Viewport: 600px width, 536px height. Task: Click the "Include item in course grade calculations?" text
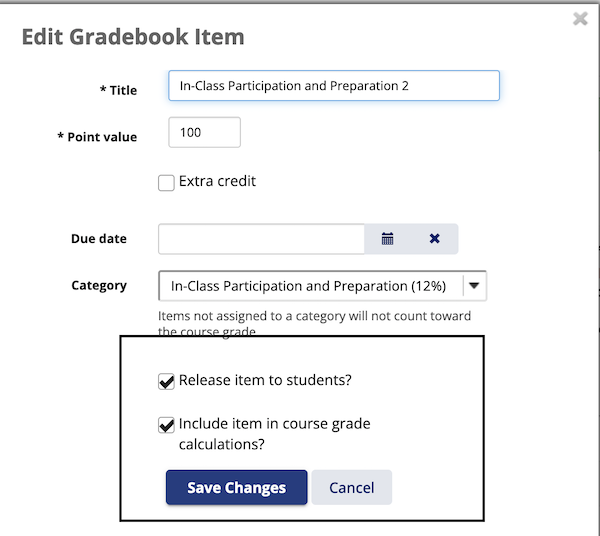coord(274,434)
